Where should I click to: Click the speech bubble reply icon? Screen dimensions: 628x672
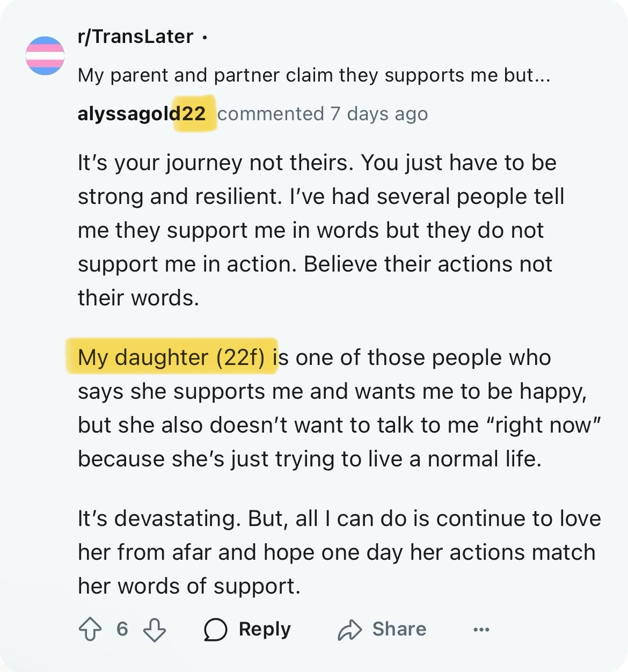216,629
